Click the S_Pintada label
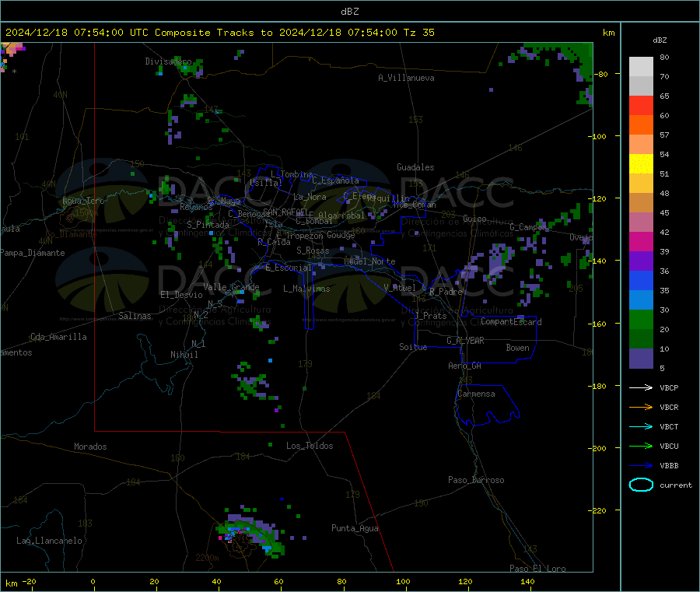 pos(208,225)
